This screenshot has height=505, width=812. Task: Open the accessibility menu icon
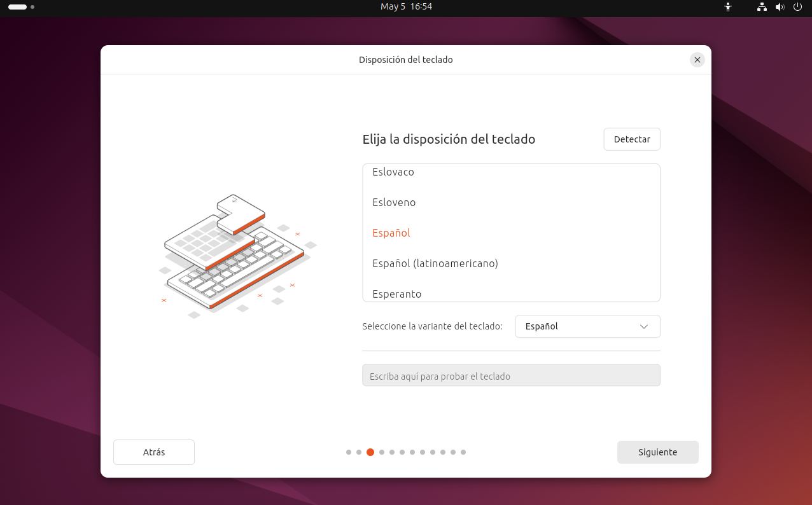click(x=728, y=7)
